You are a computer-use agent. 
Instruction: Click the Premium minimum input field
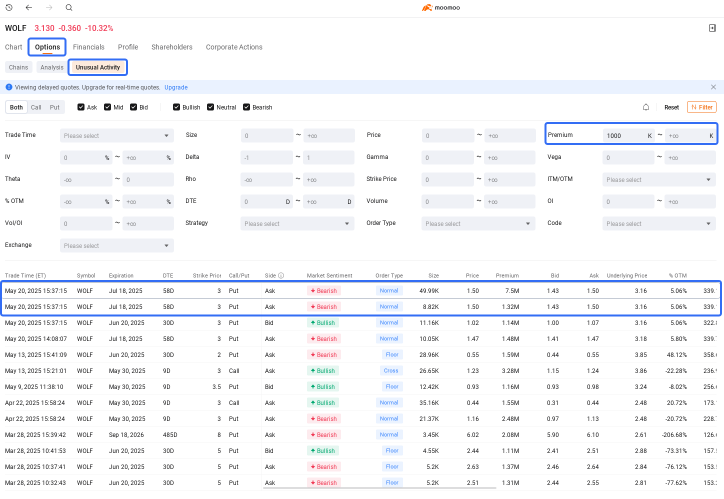tap(628, 136)
